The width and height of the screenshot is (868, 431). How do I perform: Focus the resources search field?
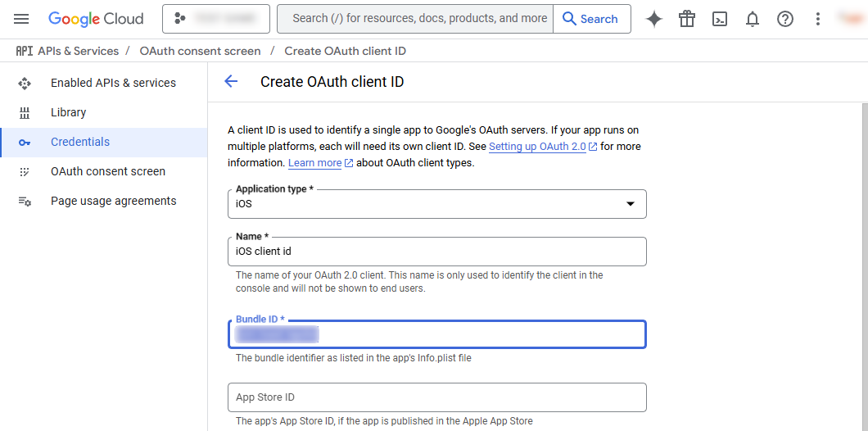415,19
